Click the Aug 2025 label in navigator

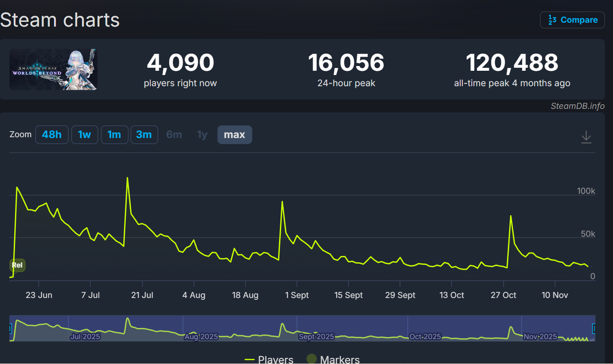[x=201, y=337]
